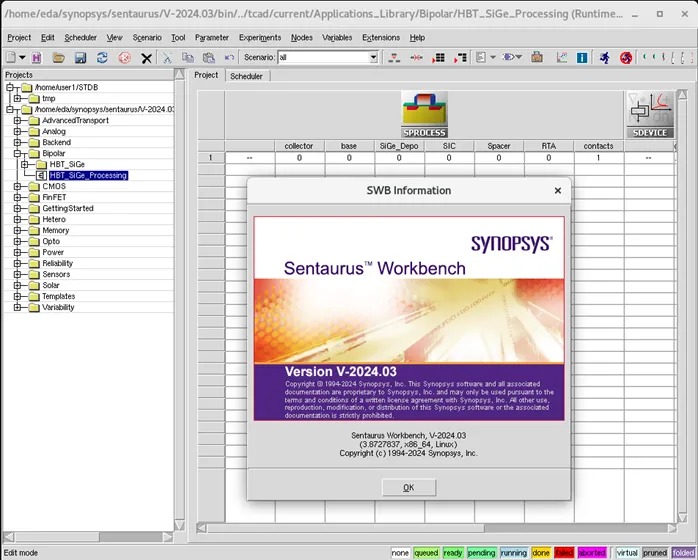Click the Open Project folder icon

point(58,57)
